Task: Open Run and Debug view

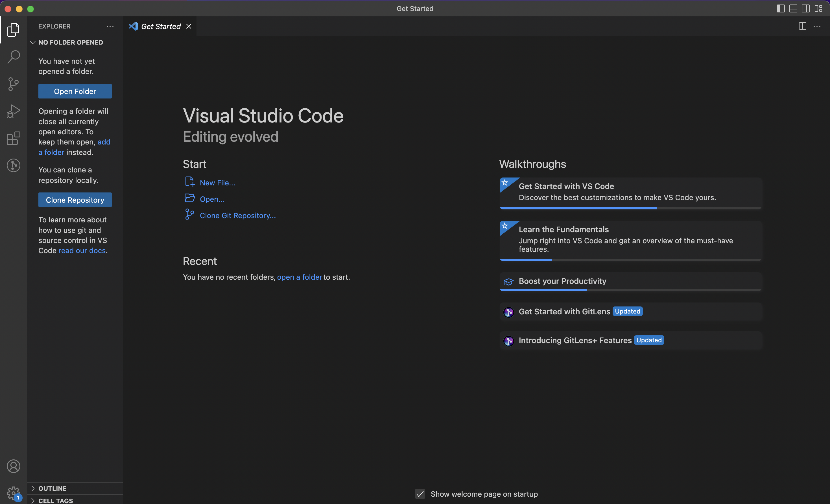Action: pyautogui.click(x=14, y=111)
